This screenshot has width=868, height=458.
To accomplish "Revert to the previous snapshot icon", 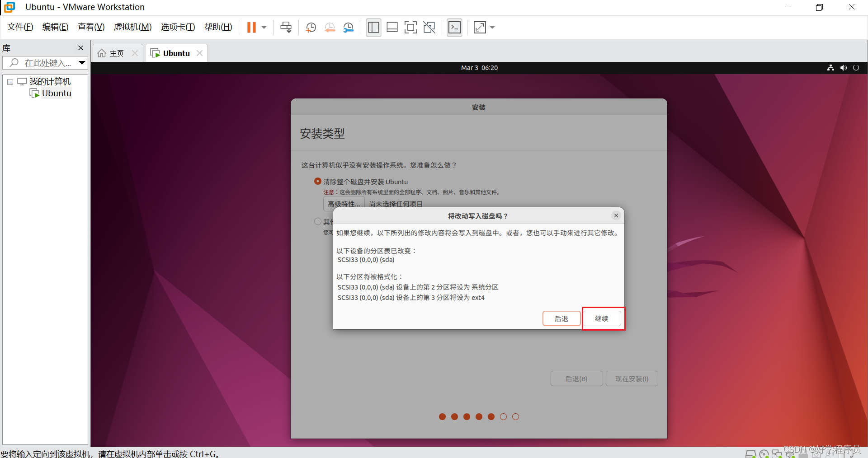I will tap(330, 28).
